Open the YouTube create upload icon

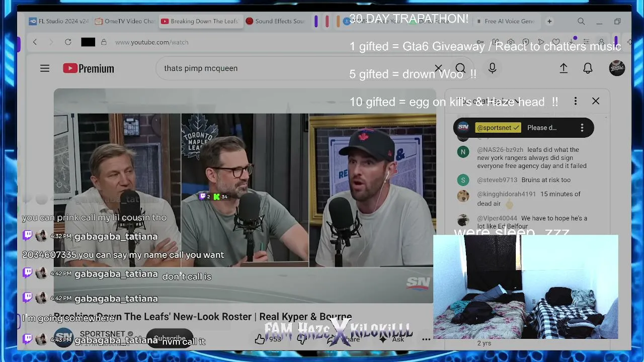coord(563,68)
